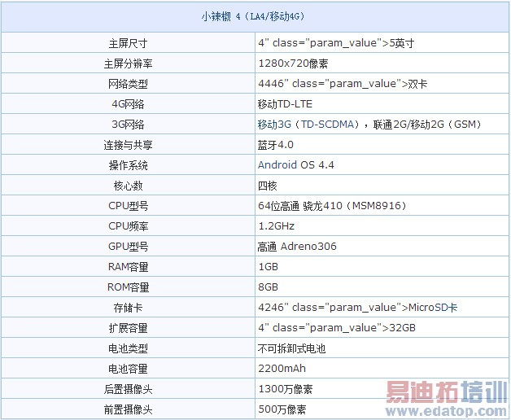Click the 移动TD-LTE value
This screenshot has height=420, width=511.
[x=285, y=104]
